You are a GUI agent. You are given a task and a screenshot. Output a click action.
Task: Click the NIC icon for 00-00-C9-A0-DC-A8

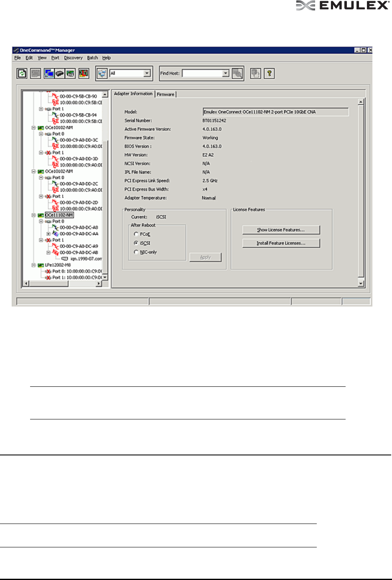[55, 227]
